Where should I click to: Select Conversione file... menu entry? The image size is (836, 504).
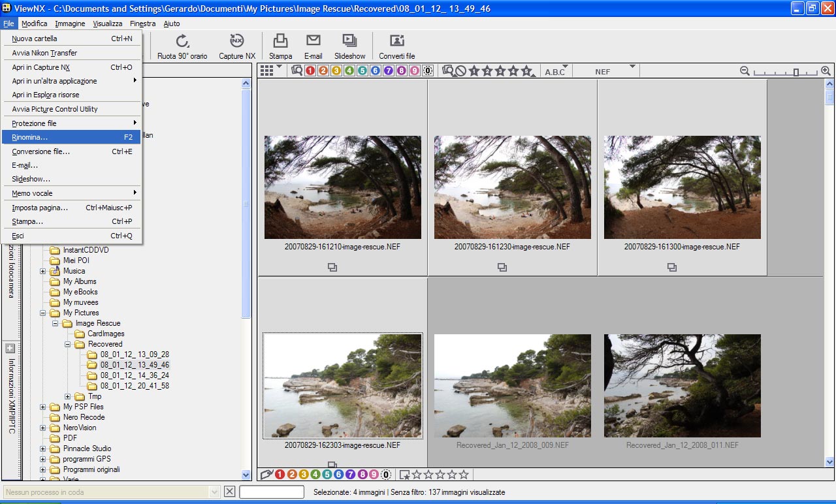point(71,151)
